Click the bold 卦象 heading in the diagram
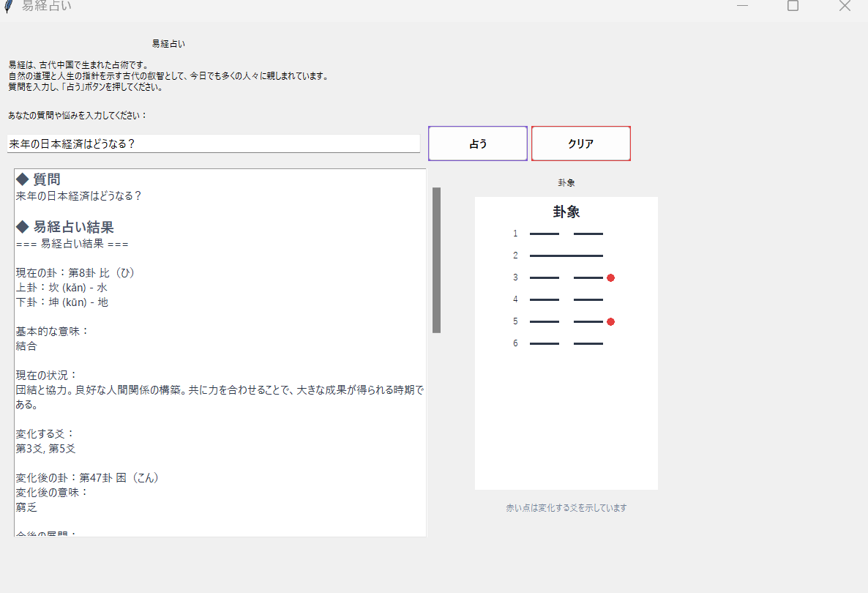Screen dimensions: 868x593 coord(566,212)
